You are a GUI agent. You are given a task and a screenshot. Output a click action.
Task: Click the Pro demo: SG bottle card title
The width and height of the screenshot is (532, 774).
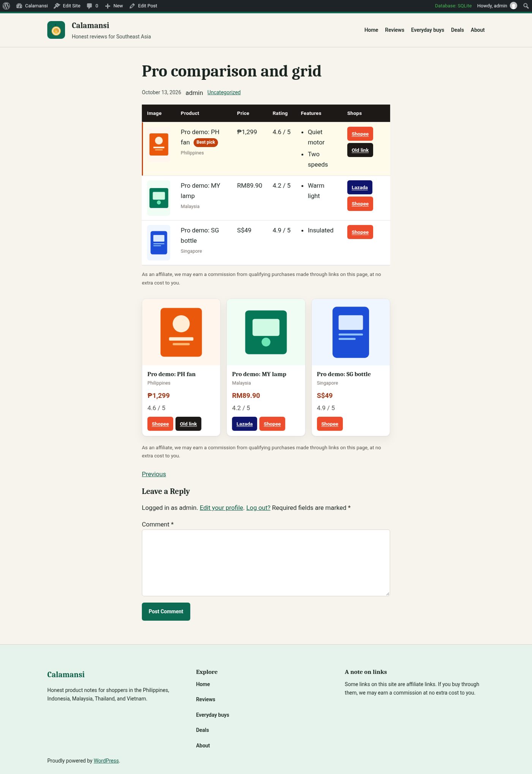click(x=344, y=374)
